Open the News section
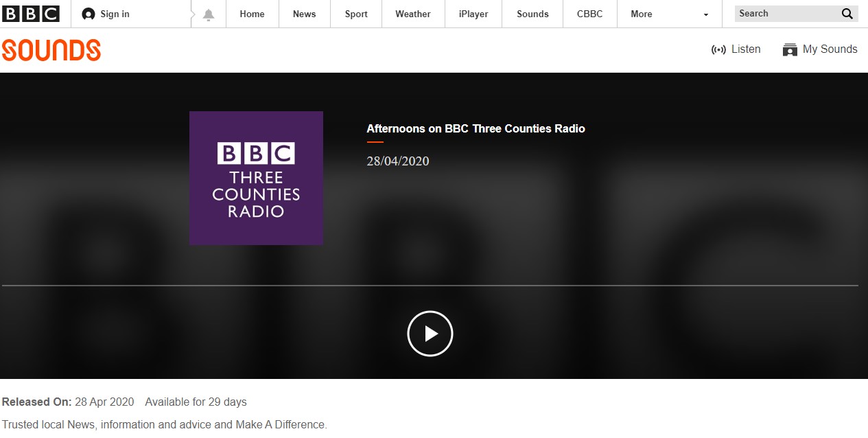Image resolution: width=868 pixels, height=438 pixels. coord(304,14)
